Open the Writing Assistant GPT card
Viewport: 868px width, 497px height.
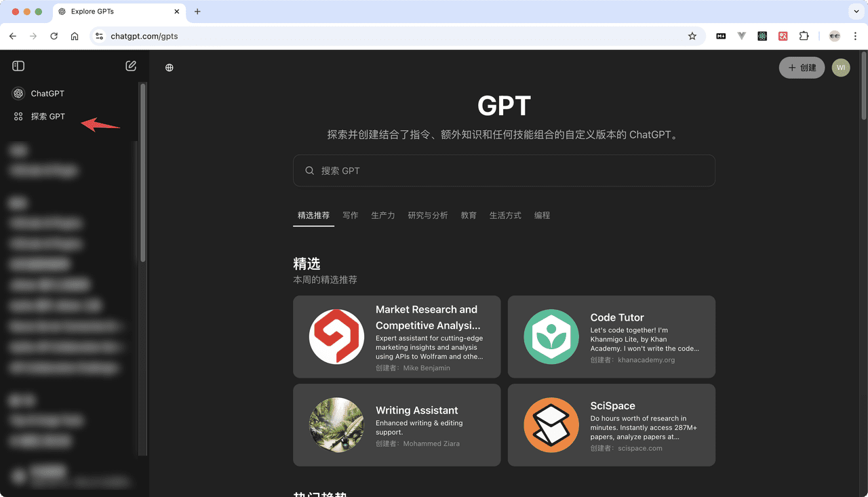[396, 425]
